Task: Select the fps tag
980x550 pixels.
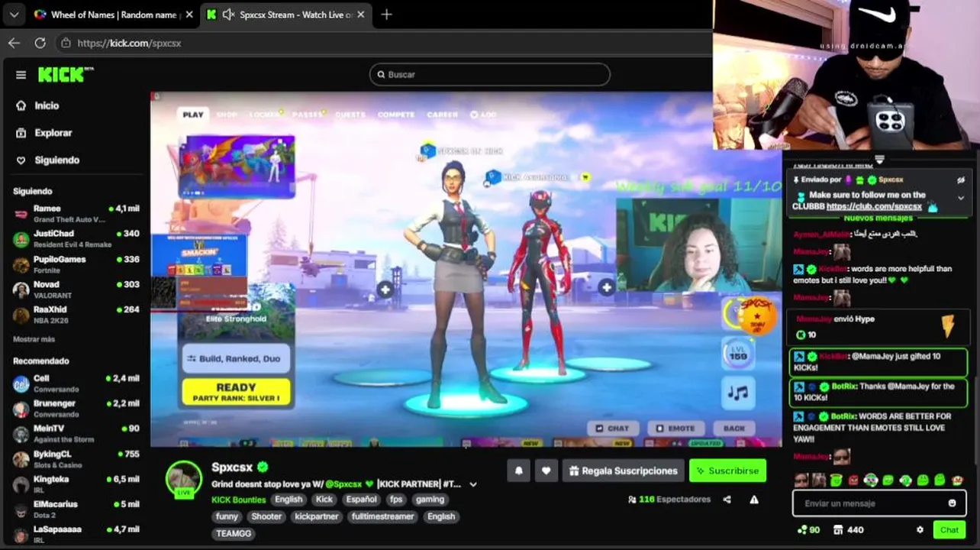Action: (395, 500)
